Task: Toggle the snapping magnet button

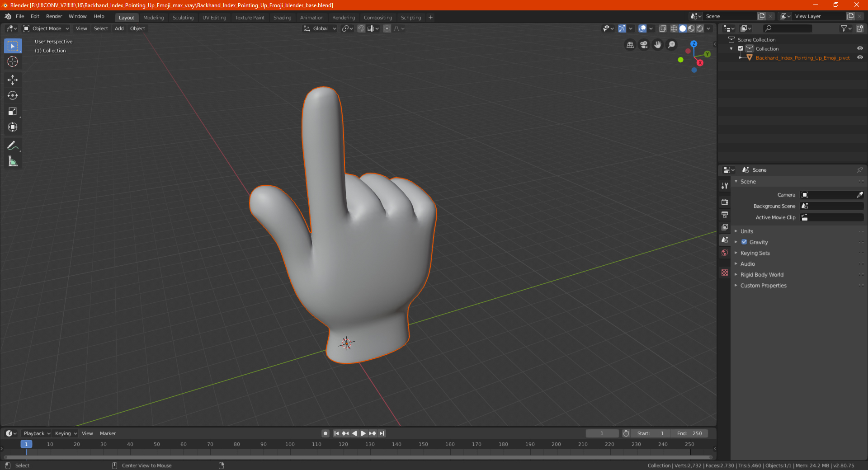Action: click(361, 28)
